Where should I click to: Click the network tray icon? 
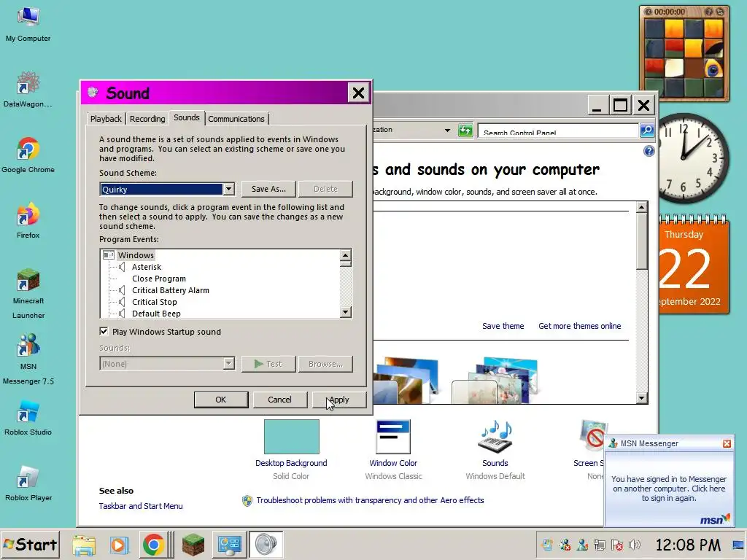tap(600, 545)
